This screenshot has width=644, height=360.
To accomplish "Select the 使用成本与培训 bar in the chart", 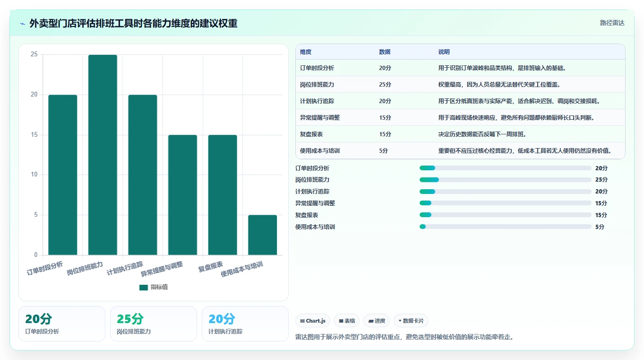I will (x=262, y=235).
